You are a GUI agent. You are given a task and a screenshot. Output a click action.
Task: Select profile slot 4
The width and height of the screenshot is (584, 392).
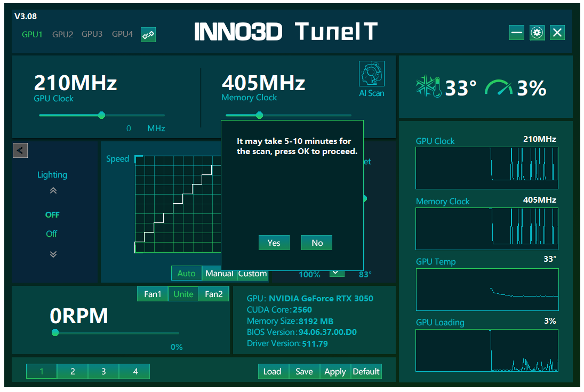(134, 371)
